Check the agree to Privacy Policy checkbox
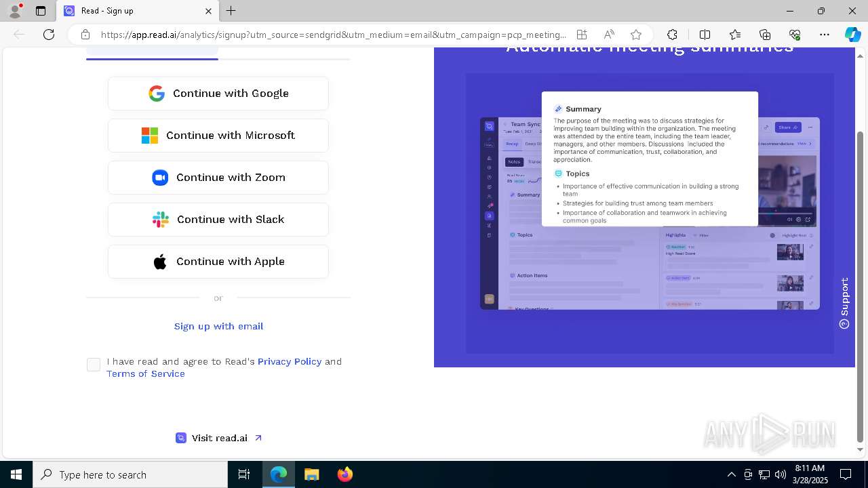This screenshot has width=868, height=488. (94, 365)
